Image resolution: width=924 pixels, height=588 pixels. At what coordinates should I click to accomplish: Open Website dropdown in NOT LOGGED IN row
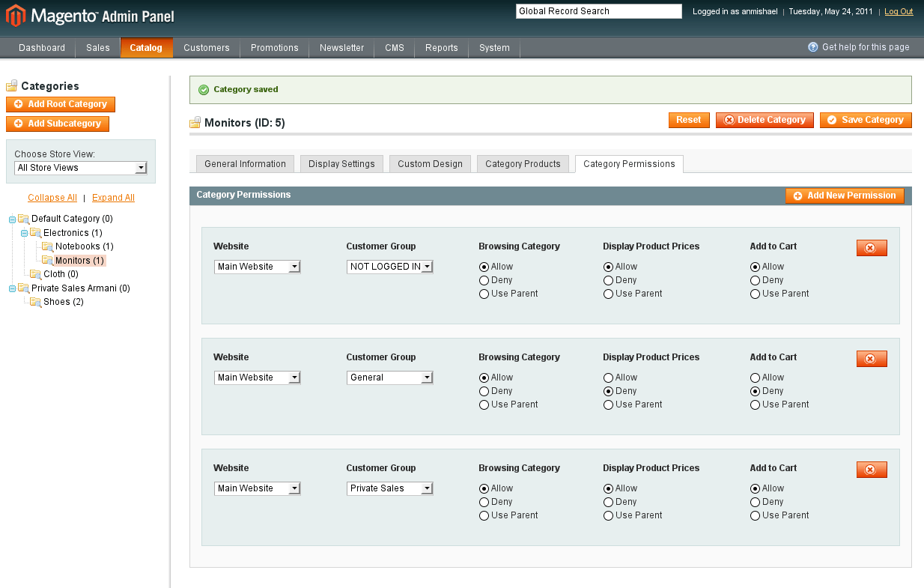point(258,267)
